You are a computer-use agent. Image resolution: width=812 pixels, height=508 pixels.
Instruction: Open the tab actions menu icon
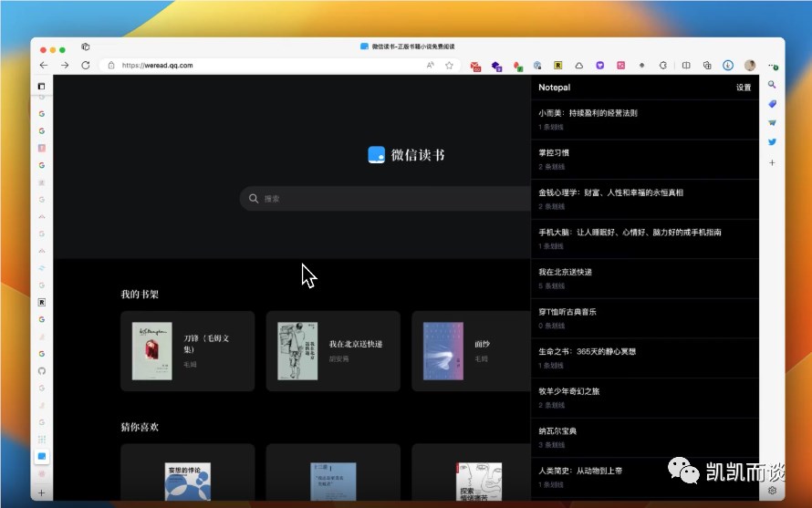(86, 47)
